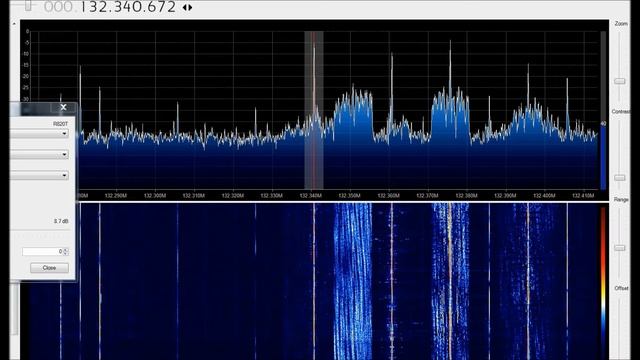
Task: Click the Zoom slider thumb
Action: (x=620, y=81)
